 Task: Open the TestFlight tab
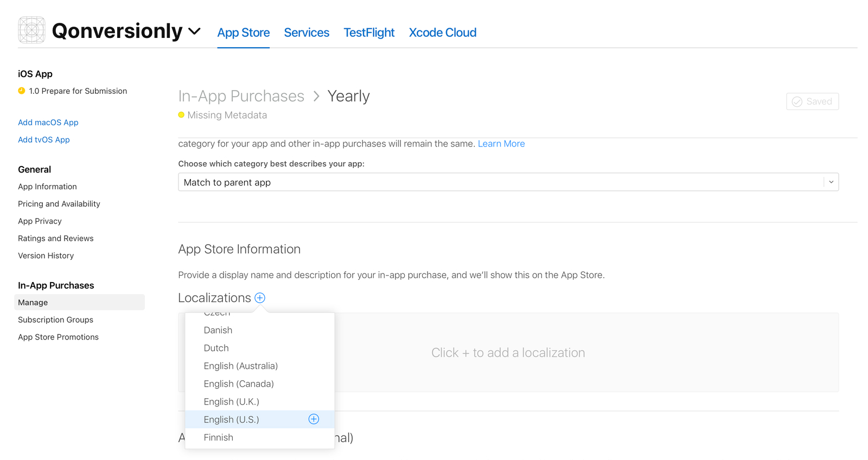coord(369,33)
